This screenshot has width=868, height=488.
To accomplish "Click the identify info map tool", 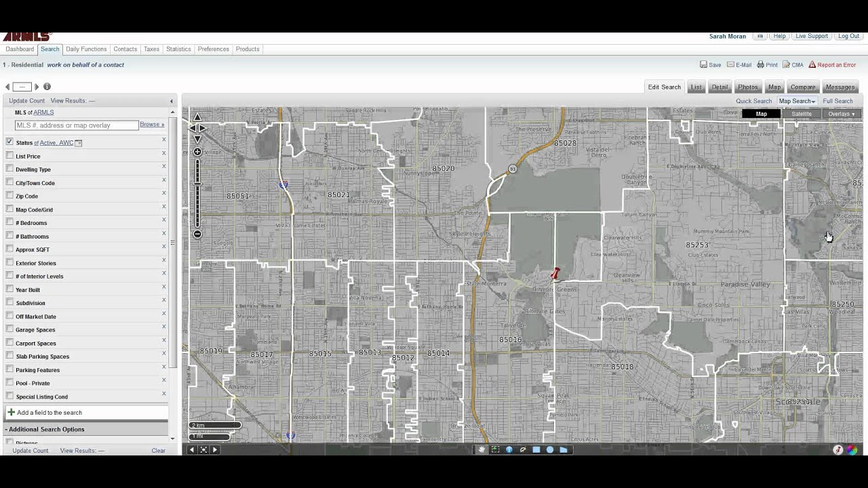I will (509, 449).
